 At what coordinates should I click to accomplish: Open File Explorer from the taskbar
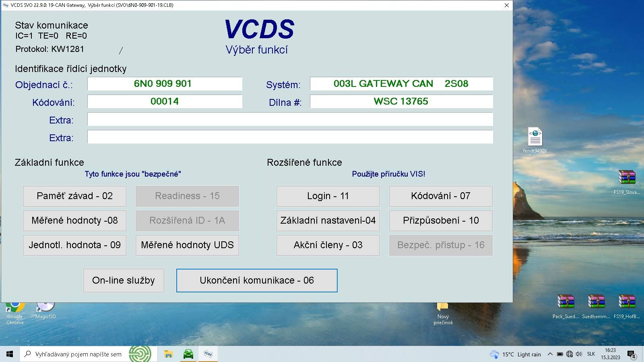(x=169, y=354)
